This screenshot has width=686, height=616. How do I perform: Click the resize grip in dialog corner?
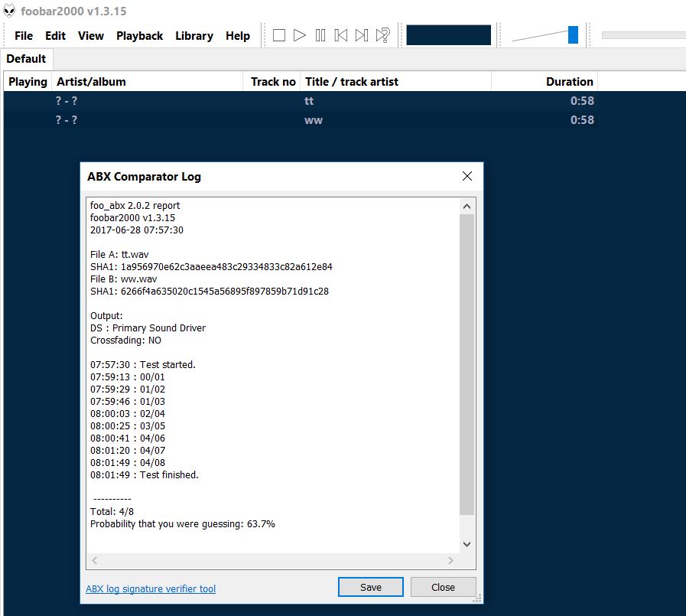[478, 598]
